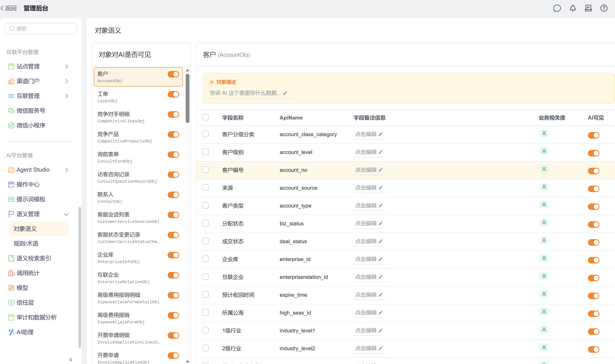Toggle AI visibility for 竞争产品 object
Screen dimensions: 615x364
173,135
